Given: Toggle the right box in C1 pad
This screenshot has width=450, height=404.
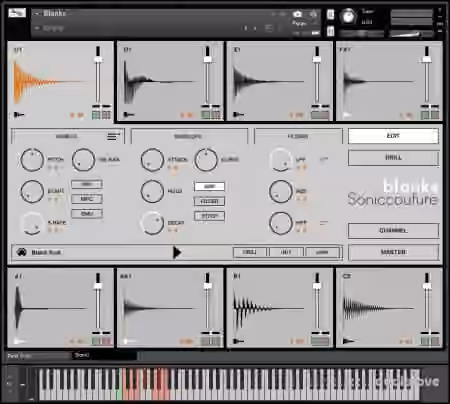Looking at the screenshot, I should coord(106,115).
